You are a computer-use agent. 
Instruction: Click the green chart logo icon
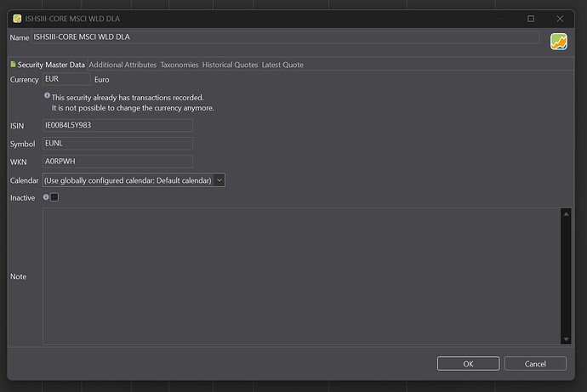click(x=559, y=41)
